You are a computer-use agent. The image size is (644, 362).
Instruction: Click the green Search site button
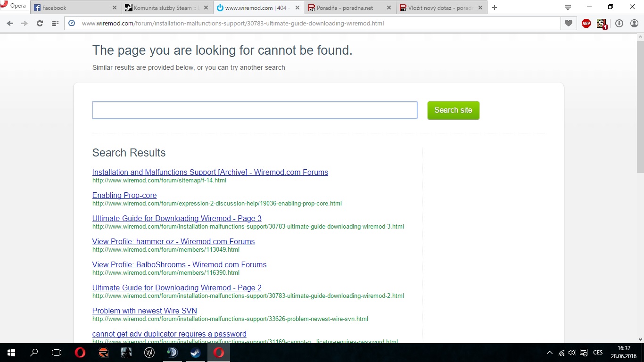click(x=453, y=110)
